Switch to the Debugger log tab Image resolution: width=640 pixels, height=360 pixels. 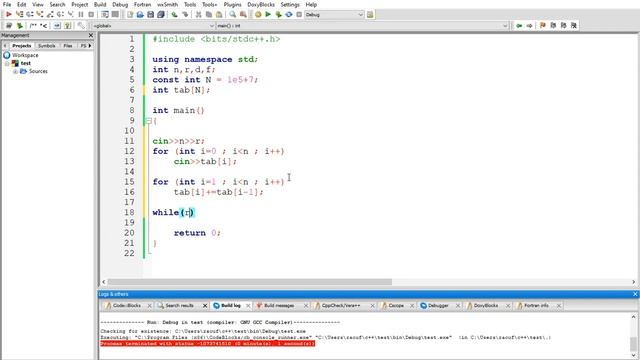pyautogui.click(x=438, y=305)
